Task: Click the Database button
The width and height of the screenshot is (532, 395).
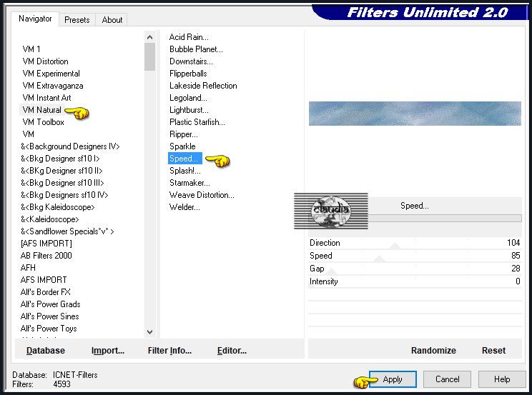Action: 46,351
